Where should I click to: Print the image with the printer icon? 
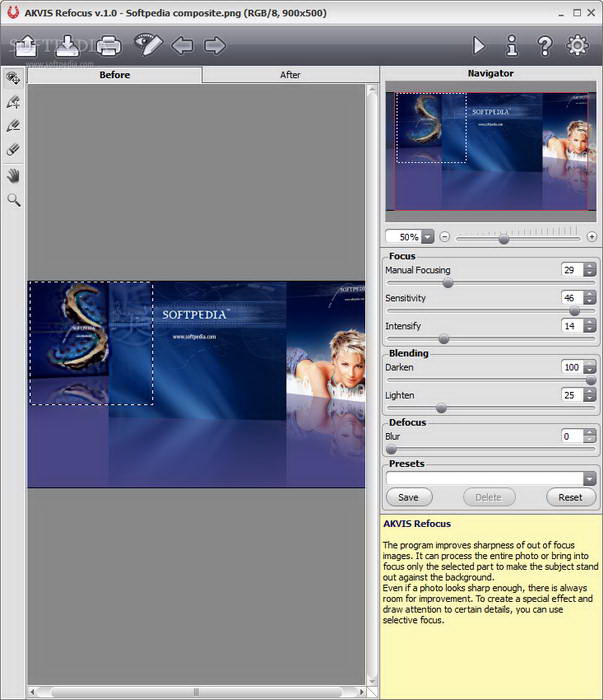pyautogui.click(x=108, y=46)
